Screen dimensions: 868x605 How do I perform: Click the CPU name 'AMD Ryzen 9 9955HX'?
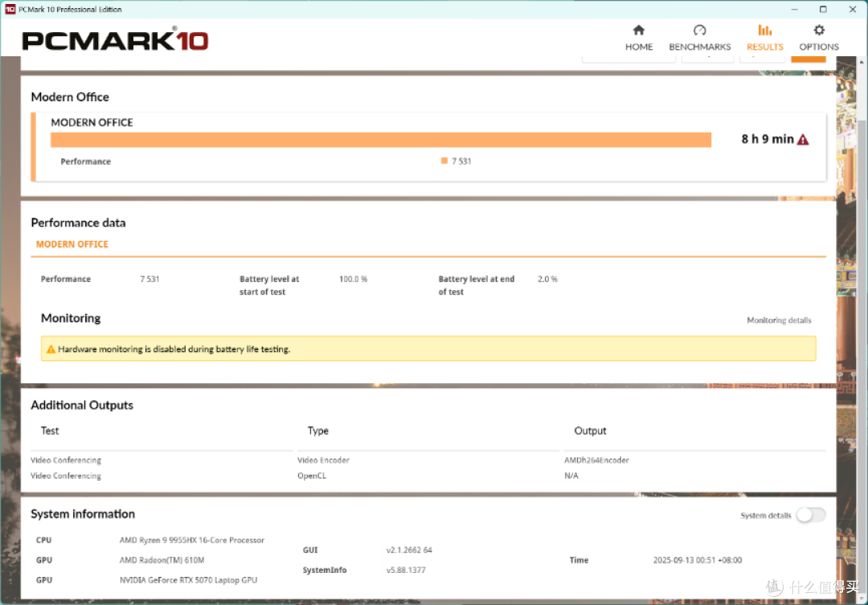(x=192, y=540)
